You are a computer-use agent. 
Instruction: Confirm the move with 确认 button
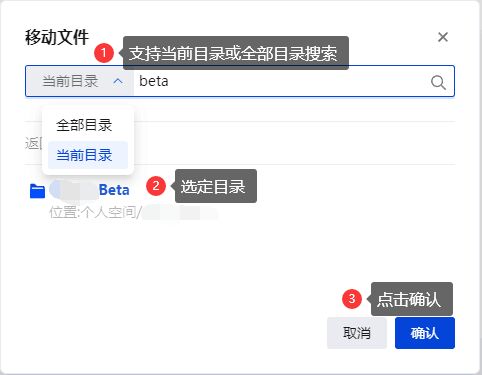[425, 333]
